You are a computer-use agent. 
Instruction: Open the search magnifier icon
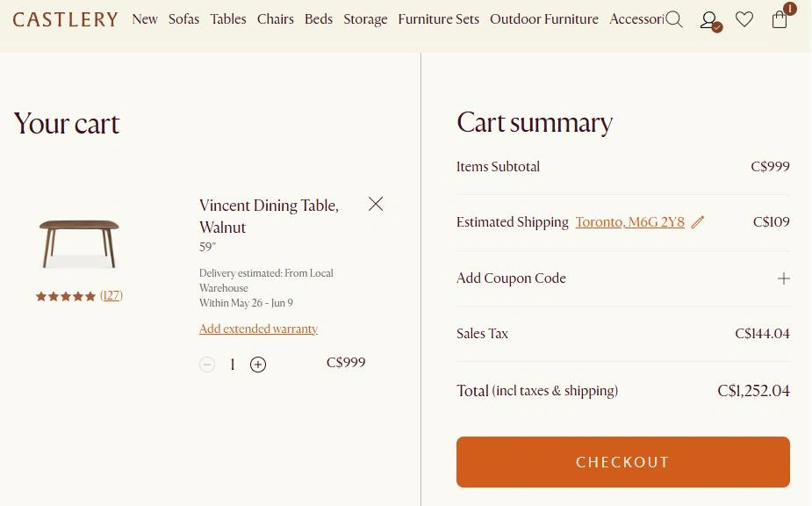(x=673, y=19)
